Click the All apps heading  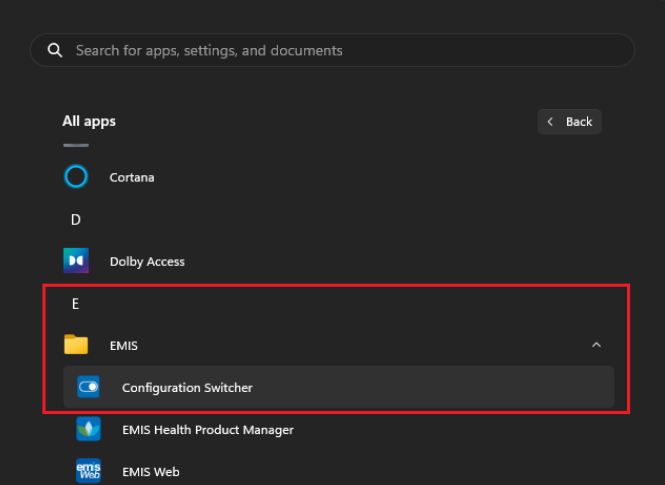pos(89,121)
